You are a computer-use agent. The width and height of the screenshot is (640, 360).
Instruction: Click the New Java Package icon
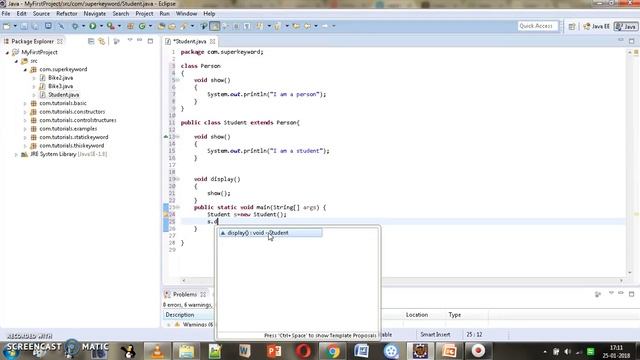[x=131, y=26]
